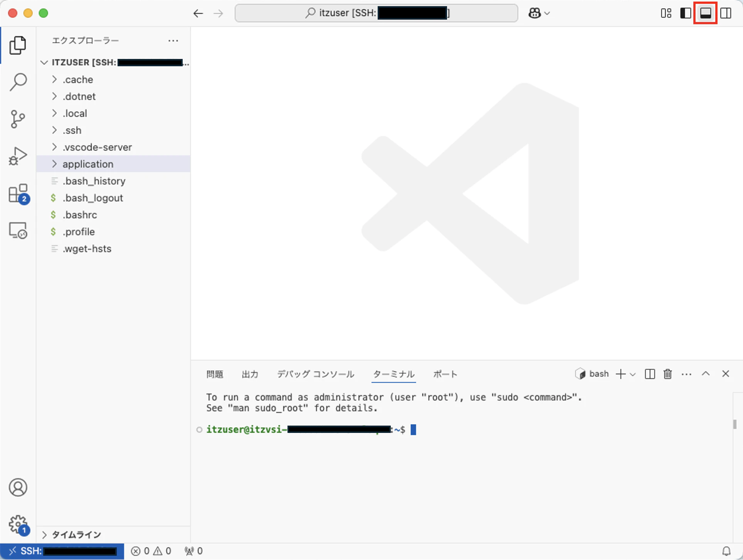Open the Explorer view in activity bar
743x560 pixels.
tap(18, 45)
